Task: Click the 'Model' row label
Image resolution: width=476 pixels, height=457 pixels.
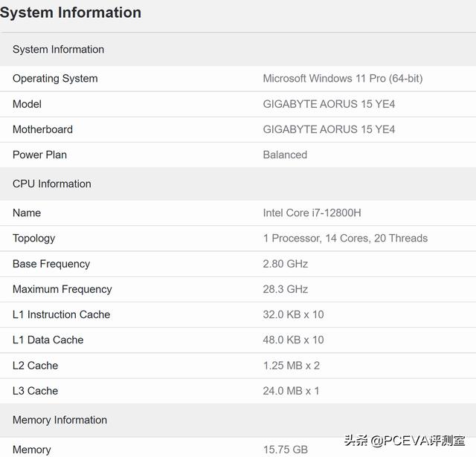Action: [x=27, y=104]
